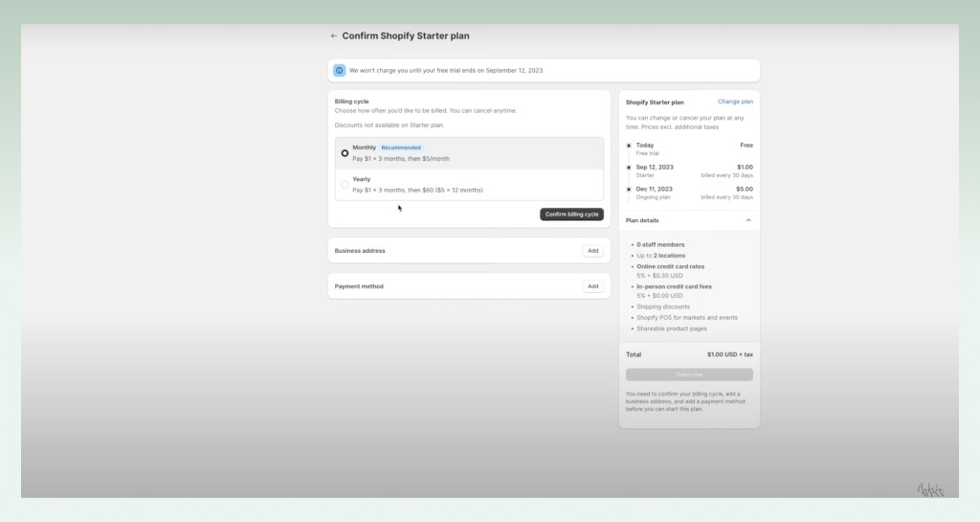
Task: Click the 'Discounts not available on Starter plan' note
Action: coord(389,125)
